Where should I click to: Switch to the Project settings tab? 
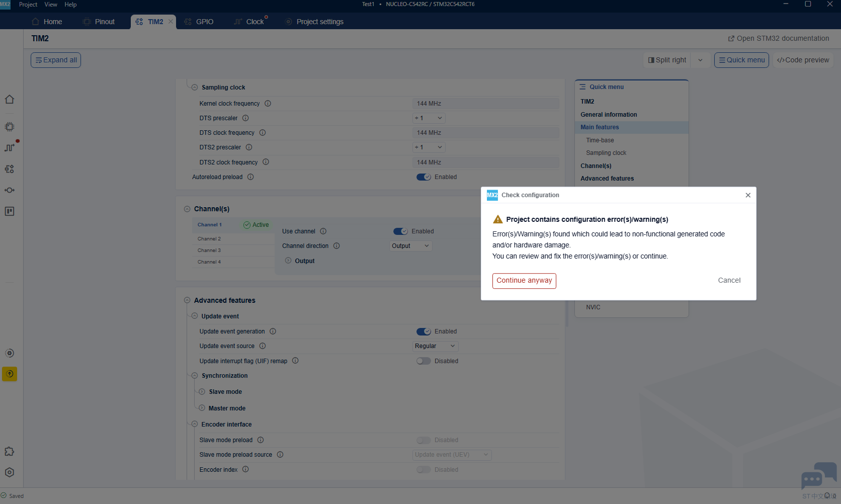(314, 22)
